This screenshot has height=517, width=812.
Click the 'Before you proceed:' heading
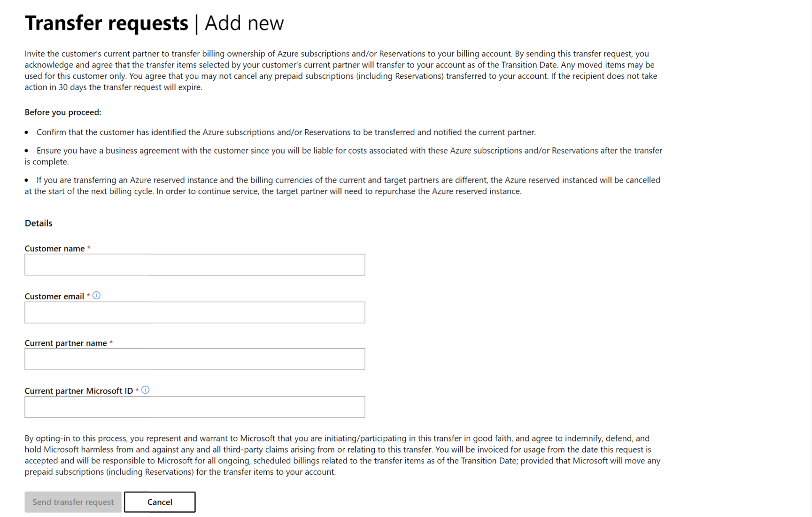(x=63, y=112)
